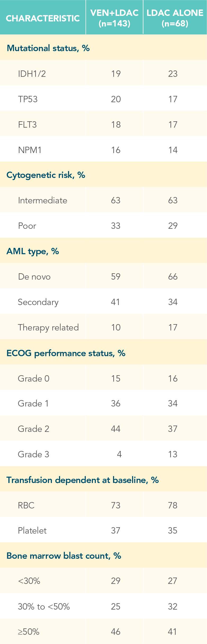Select the 30% to <50% row label
This screenshot has height=644, width=207.
point(44,607)
